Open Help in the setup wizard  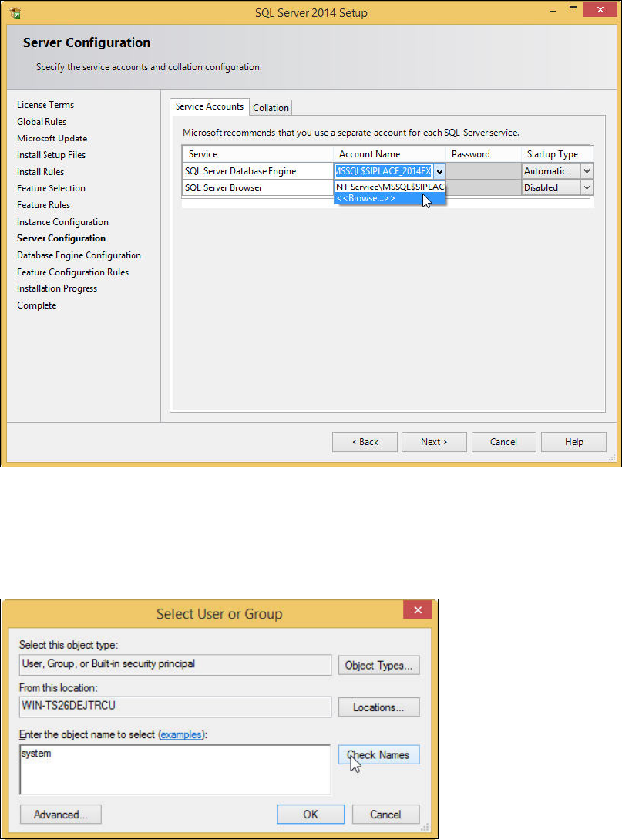(x=573, y=442)
